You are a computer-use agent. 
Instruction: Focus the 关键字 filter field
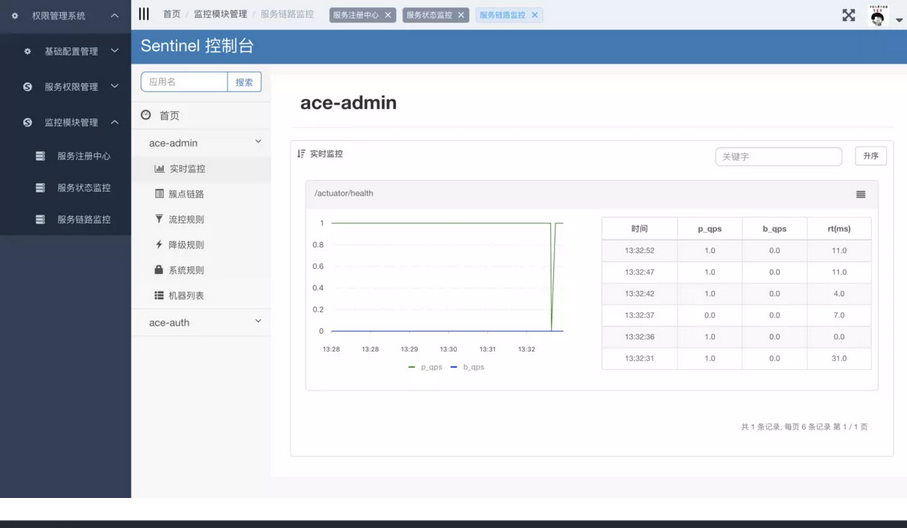click(x=778, y=156)
